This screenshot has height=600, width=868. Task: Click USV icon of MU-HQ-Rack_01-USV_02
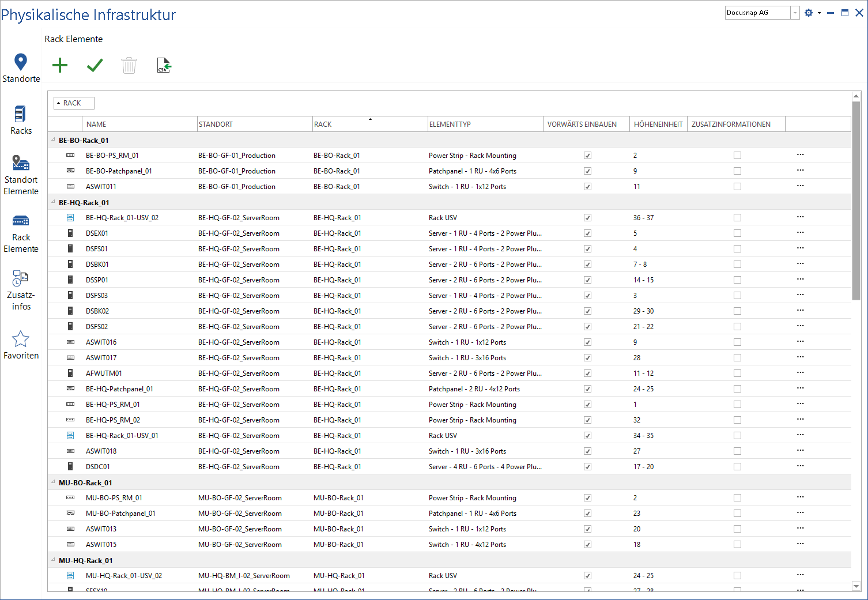click(x=70, y=575)
